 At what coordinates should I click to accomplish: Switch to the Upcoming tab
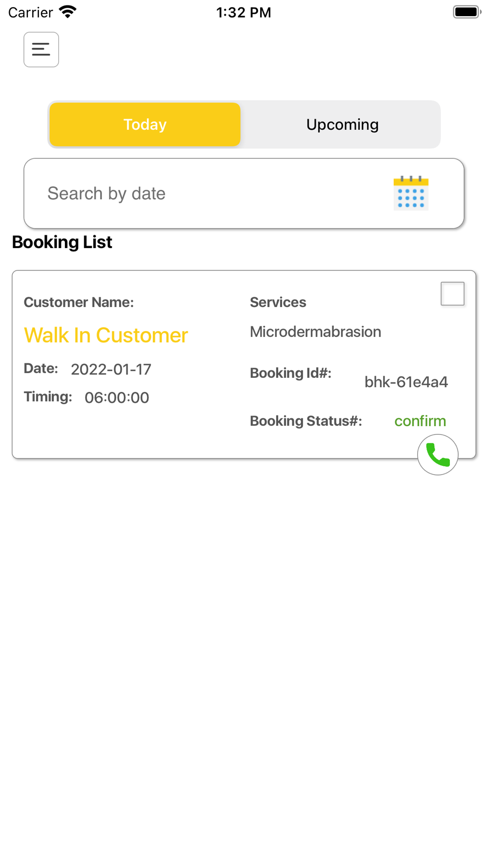pyautogui.click(x=342, y=124)
